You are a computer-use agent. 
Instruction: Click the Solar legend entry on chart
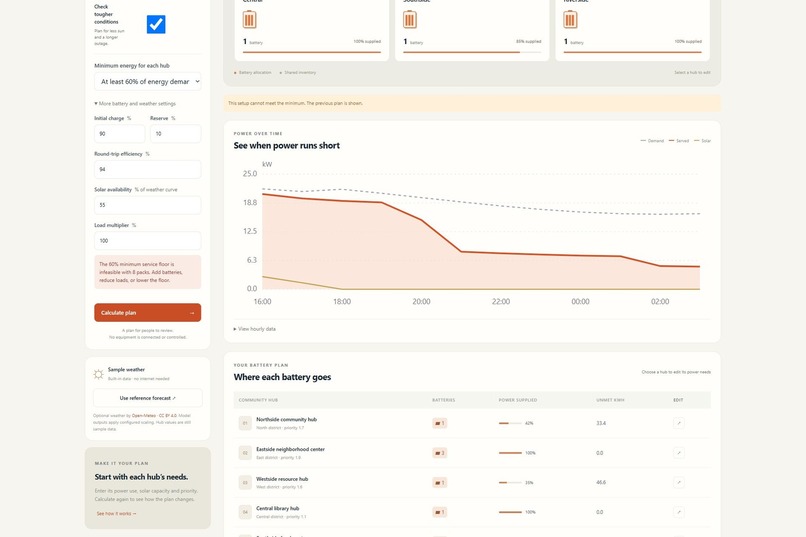click(x=702, y=141)
